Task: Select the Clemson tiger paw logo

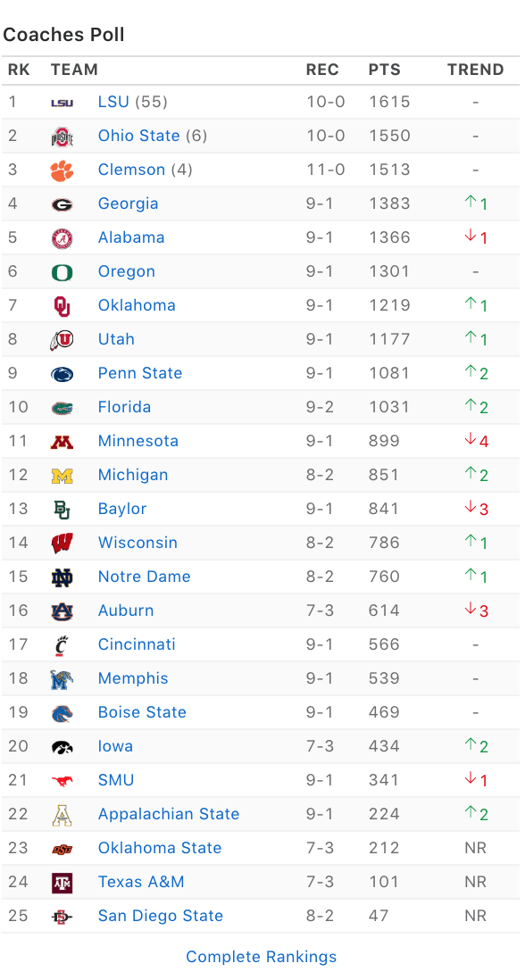Action: (62, 170)
